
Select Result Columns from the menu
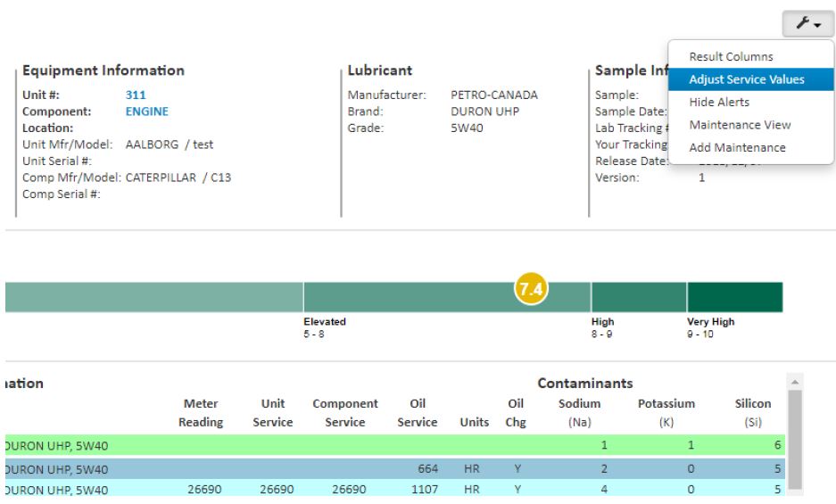pos(731,57)
